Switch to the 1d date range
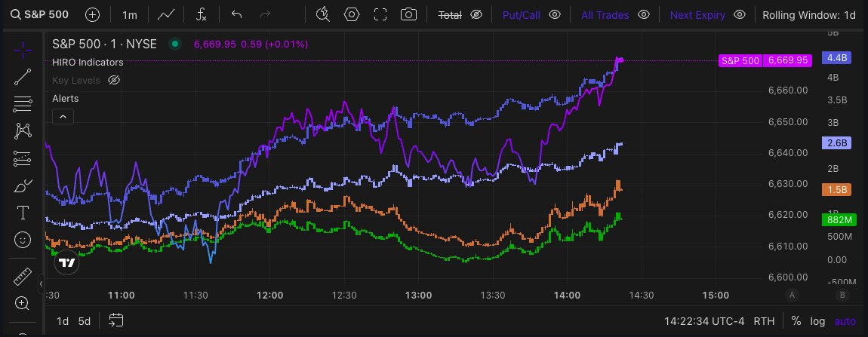The height and width of the screenshot is (337, 868). pos(63,321)
